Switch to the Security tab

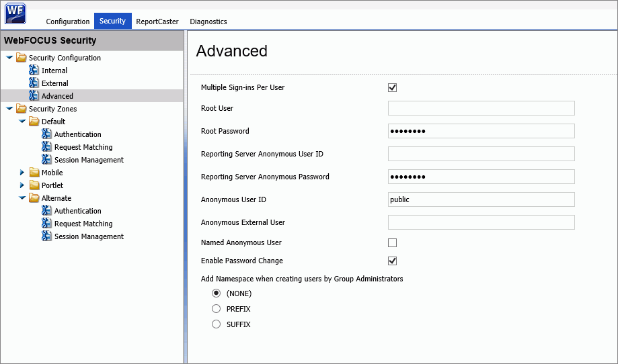(x=113, y=21)
